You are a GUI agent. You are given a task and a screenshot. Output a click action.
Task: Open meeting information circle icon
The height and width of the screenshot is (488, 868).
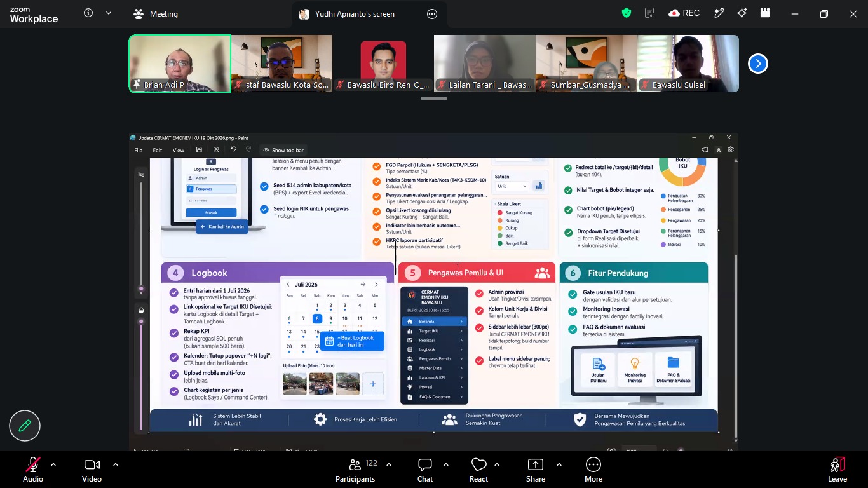tap(88, 13)
